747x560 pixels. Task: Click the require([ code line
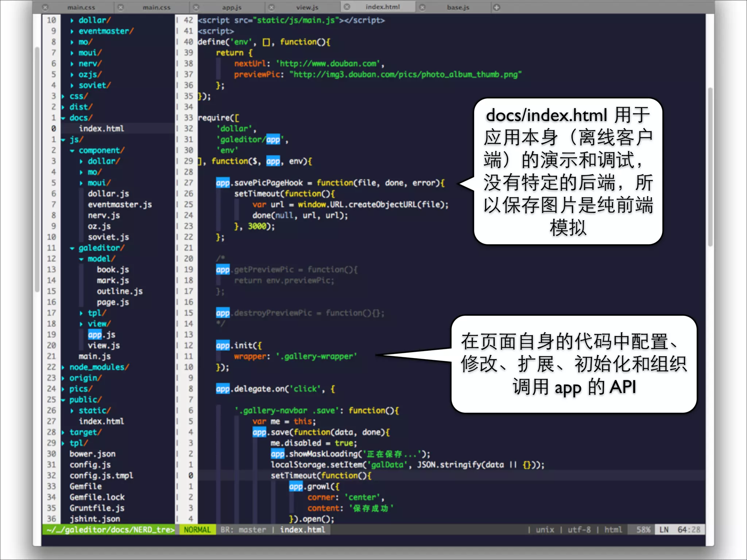pyautogui.click(x=218, y=118)
